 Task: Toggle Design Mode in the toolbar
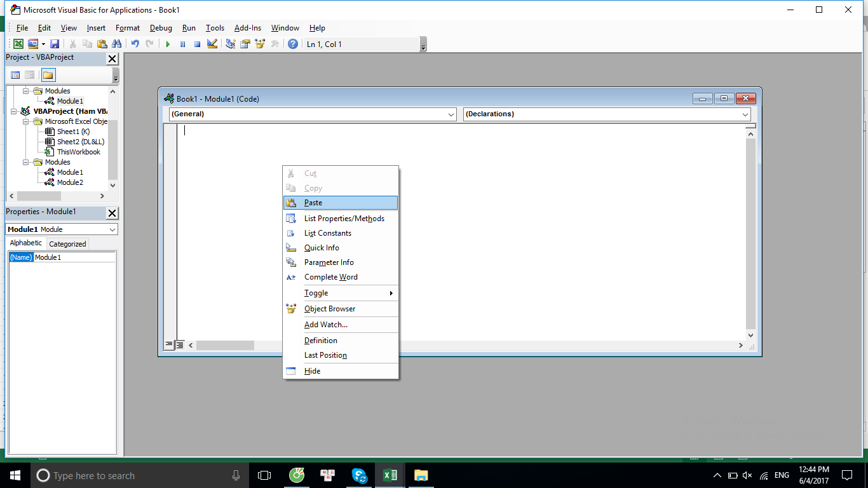click(x=212, y=44)
